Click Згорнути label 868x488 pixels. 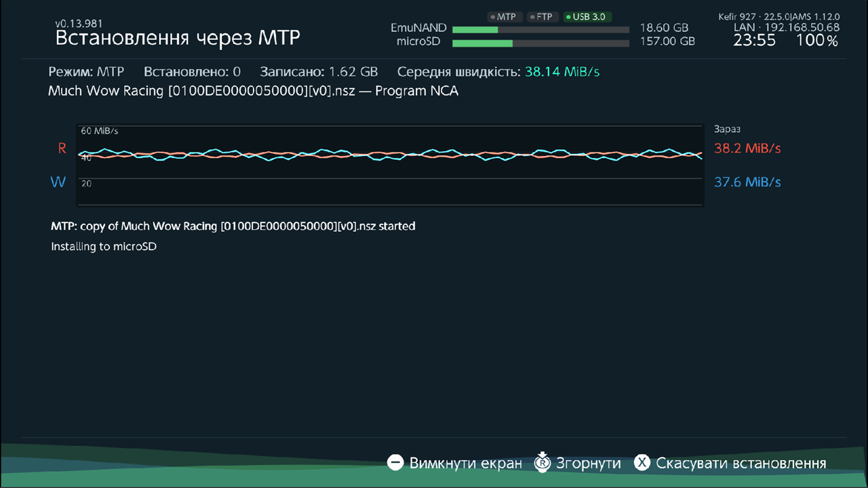coord(589,464)
